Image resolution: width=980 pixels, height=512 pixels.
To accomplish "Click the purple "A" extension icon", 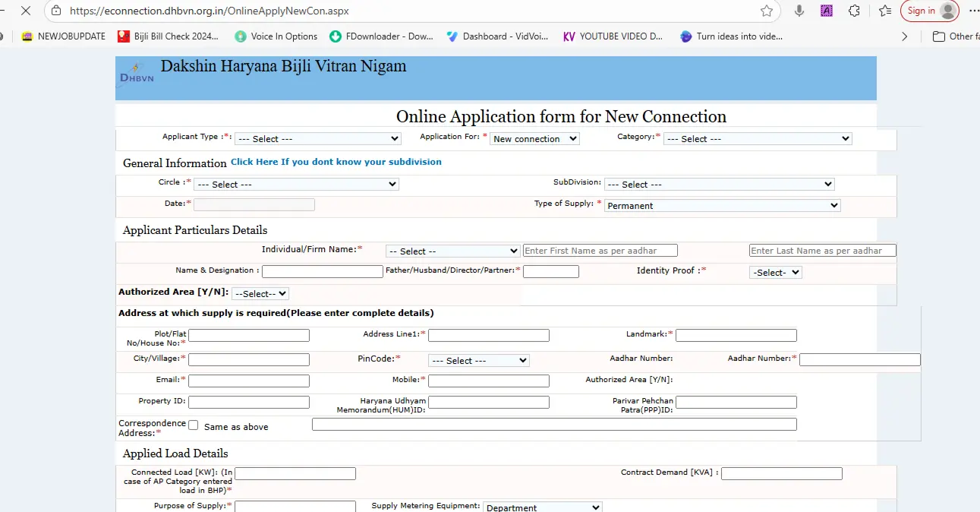I will (x=826, y=11).
